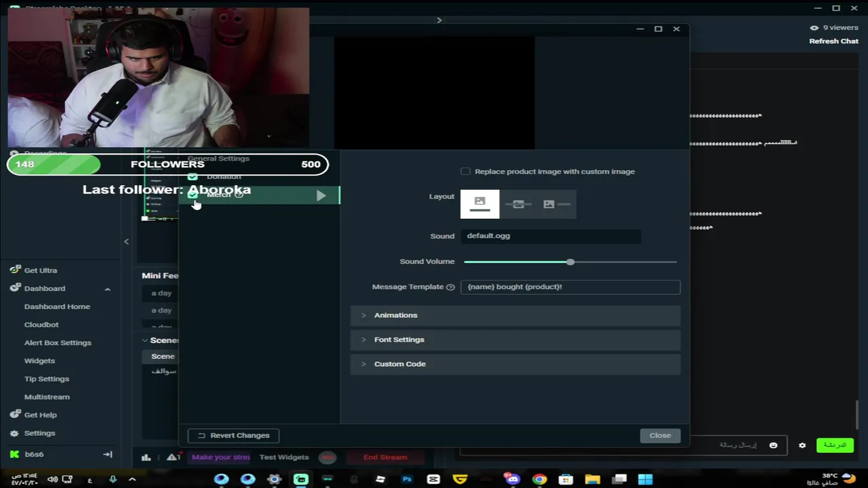Open Google Chrome from the taskbar

(x=539, y=479)
